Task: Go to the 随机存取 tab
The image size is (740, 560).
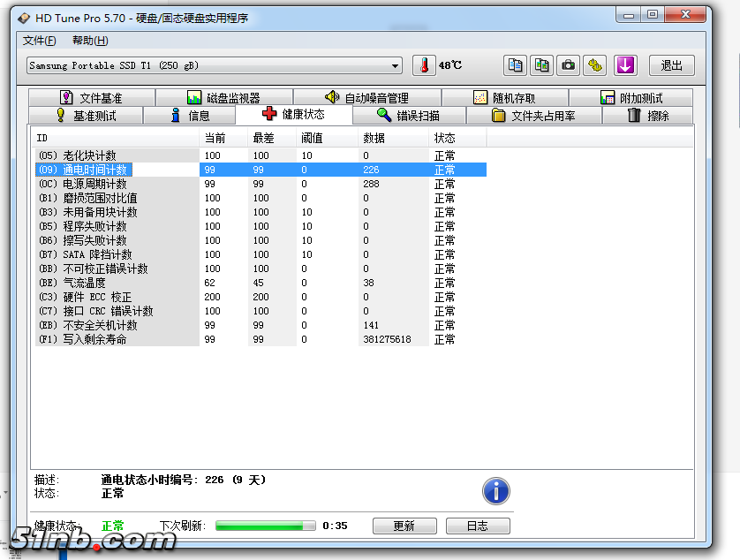Action: pos(504,98)
